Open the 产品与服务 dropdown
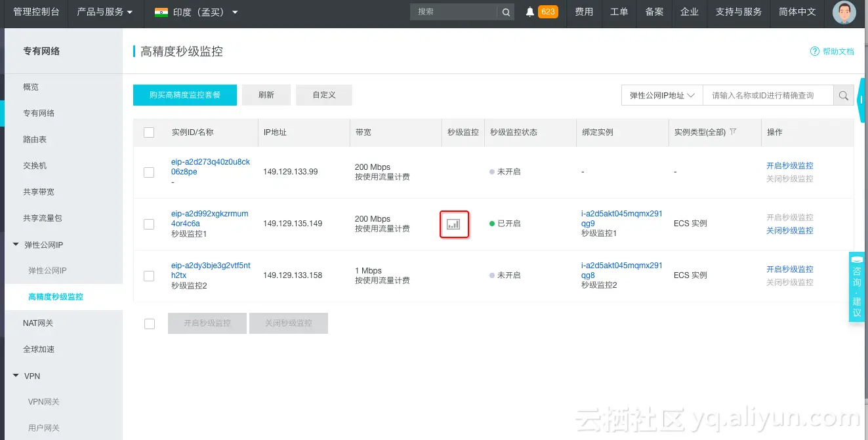The image size is (868, 440). click(x=104, y=12)
